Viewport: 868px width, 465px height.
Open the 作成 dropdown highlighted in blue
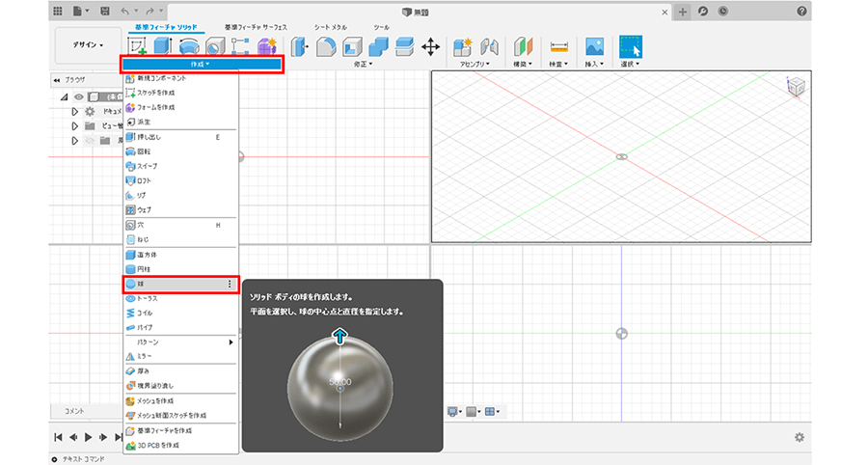click(x=201, y=64)
